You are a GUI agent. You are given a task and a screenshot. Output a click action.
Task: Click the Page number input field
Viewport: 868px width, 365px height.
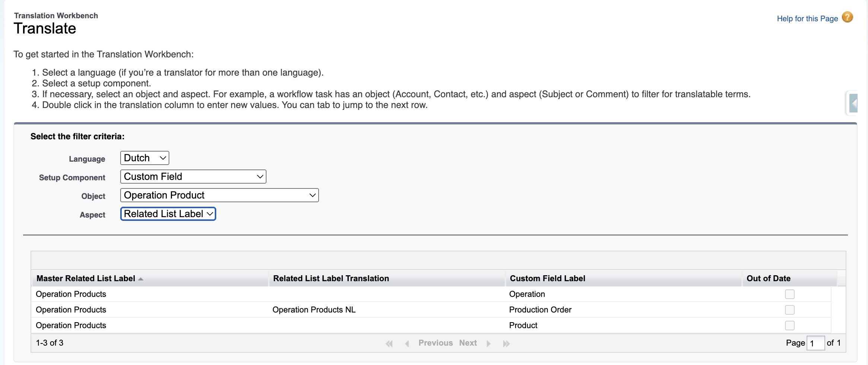point(816,343)
